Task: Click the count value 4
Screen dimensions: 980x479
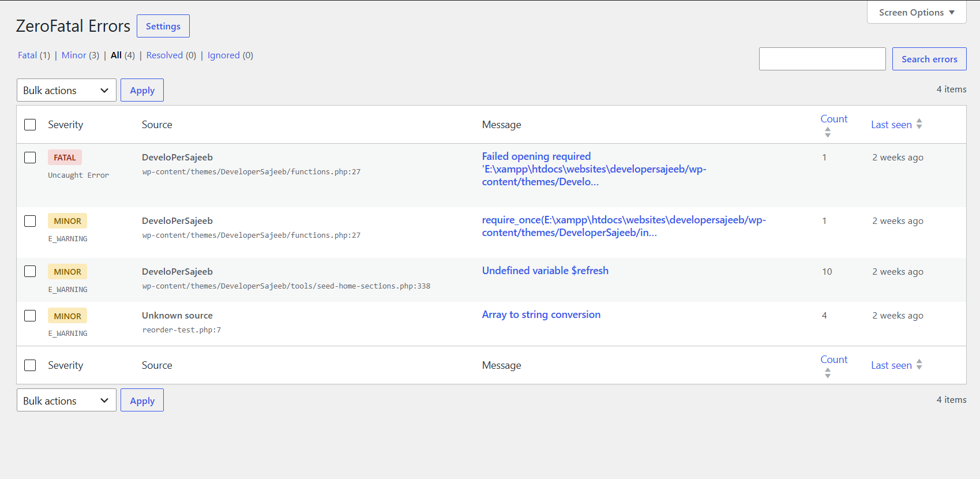Action: [824, 316]
